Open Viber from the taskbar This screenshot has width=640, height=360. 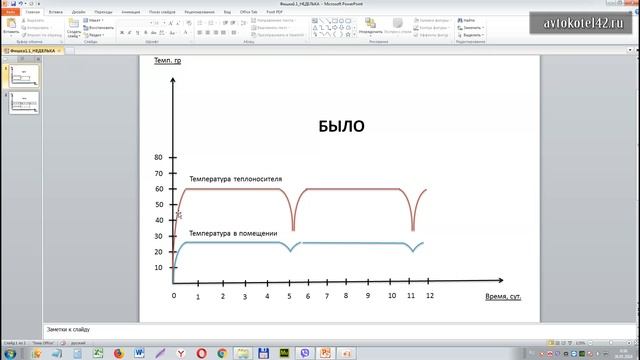point(304,353)
